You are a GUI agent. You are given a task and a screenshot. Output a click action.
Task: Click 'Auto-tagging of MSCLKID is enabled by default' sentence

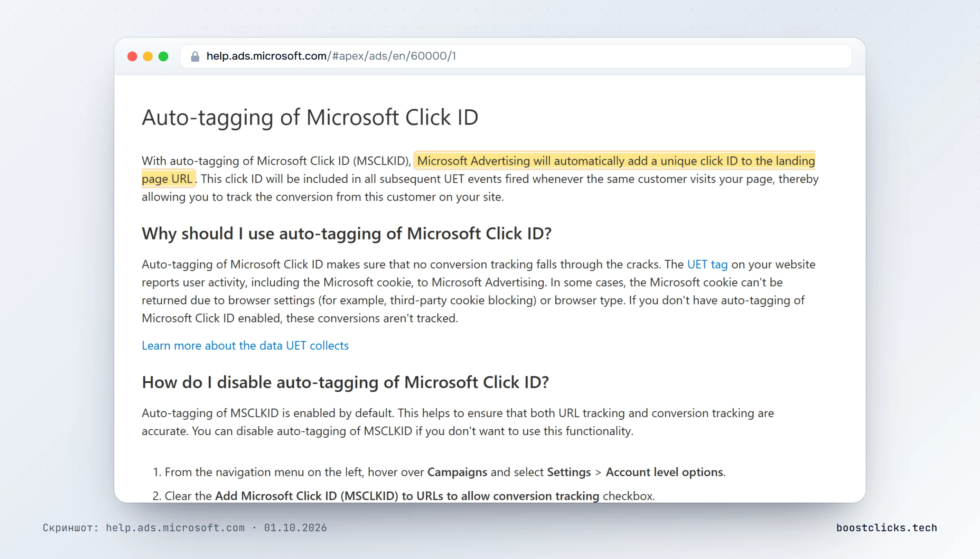click(x=268, y=413)
